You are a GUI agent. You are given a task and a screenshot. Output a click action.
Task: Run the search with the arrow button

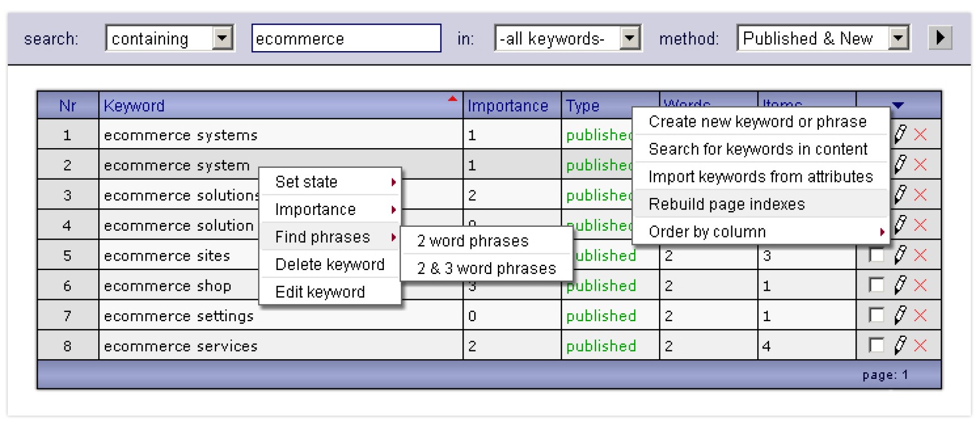[940, 38]
